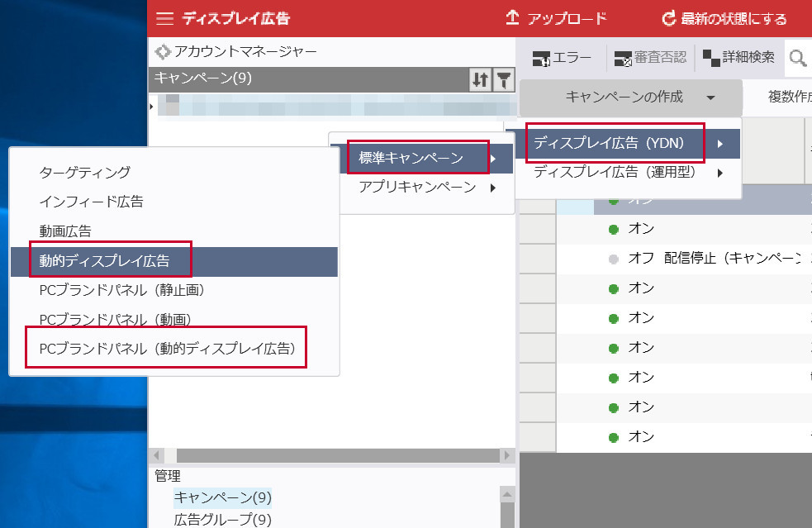
Task: Choose PCブランドパネル（静止画） from the submenu
Action: pyautogui.click(x=174, y=290)
